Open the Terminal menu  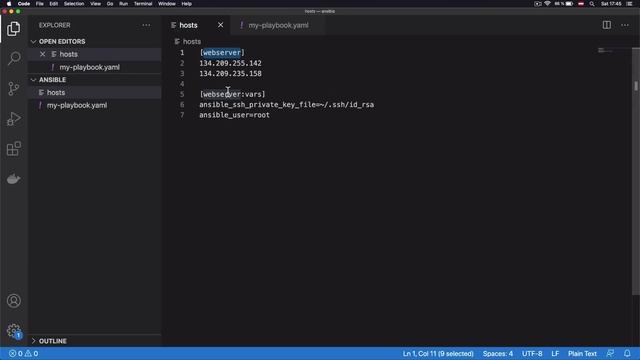[x=143, y=4]
